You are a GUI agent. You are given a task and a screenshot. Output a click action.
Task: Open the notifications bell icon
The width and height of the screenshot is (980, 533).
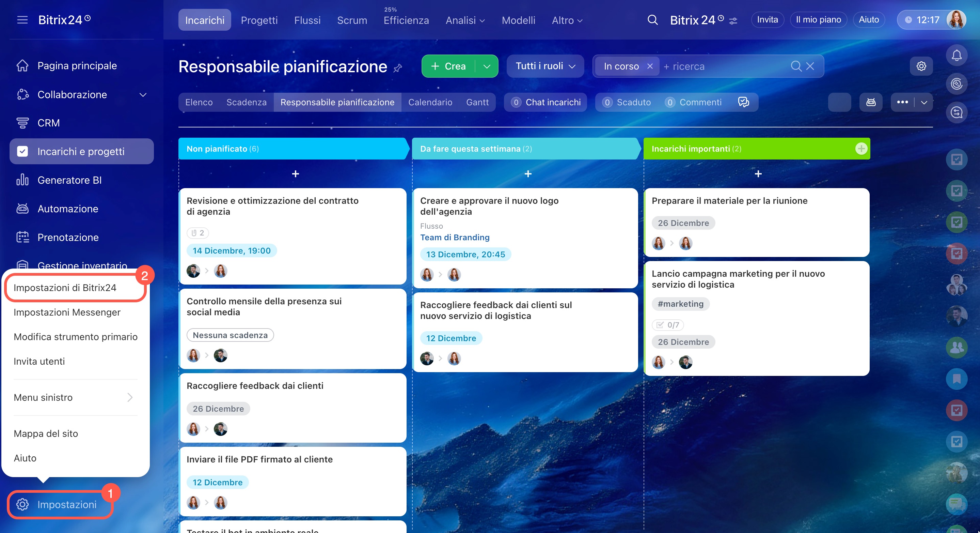[956, 55]
